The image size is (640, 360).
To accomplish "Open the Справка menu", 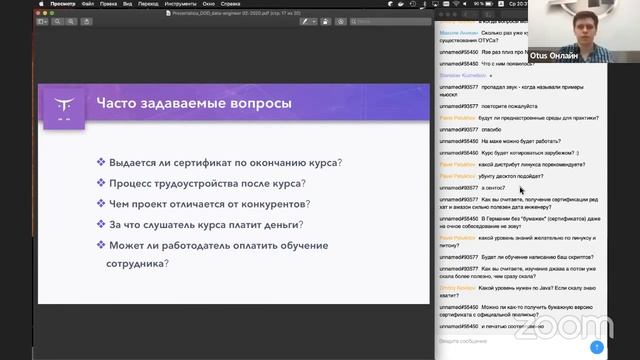I will [230, 4].
